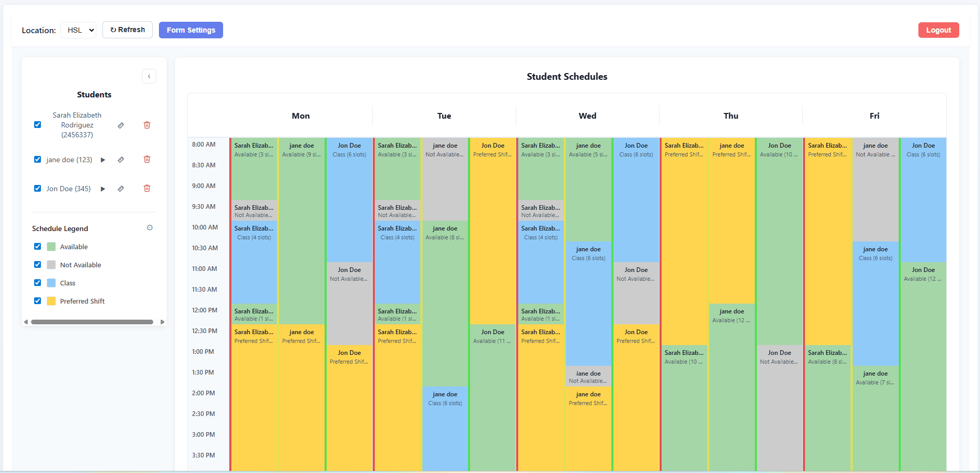Viewport: 980px width, 473px height.
Task: Expand Jon Doe (345) details triangle
Action: (103, 189)
